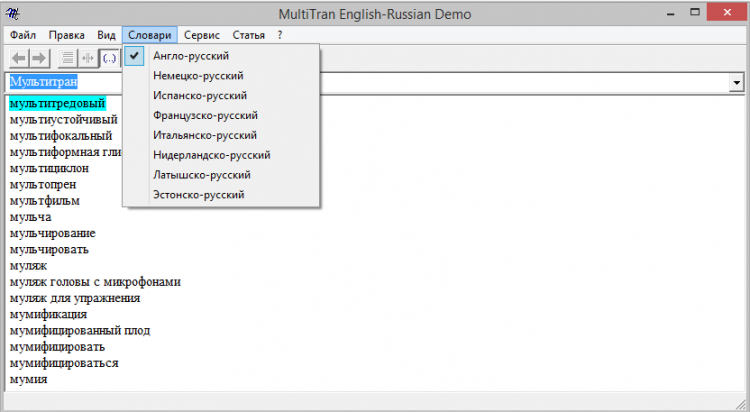Close the MultiTran window
750x412 pixels.
coord(727,12)
